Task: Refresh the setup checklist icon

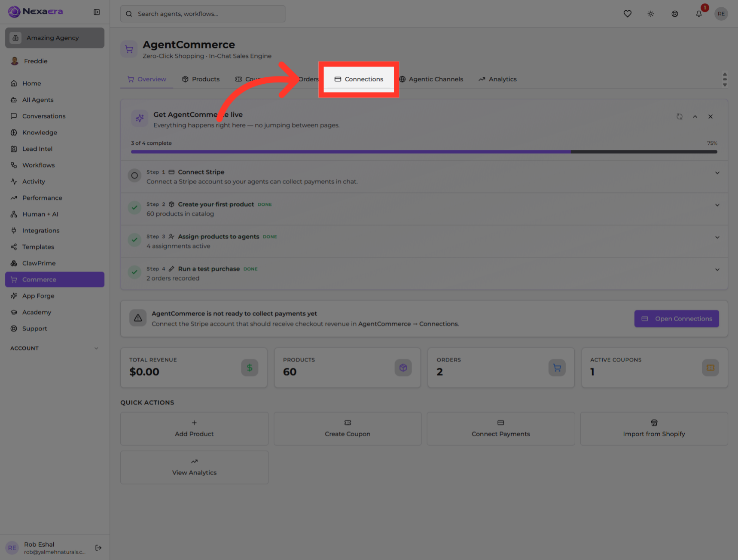Action: [x=680, y=116]
